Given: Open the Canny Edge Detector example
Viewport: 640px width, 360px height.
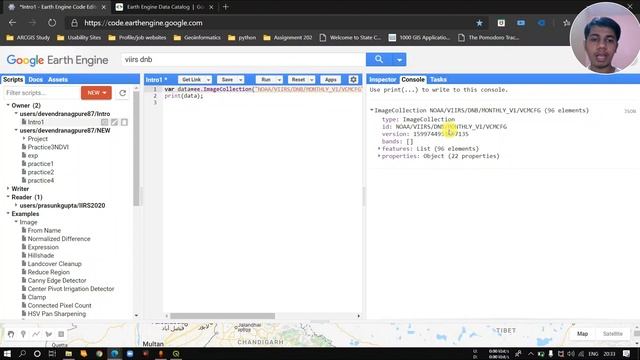Looking at the screenshot, I should click(57, 280).
